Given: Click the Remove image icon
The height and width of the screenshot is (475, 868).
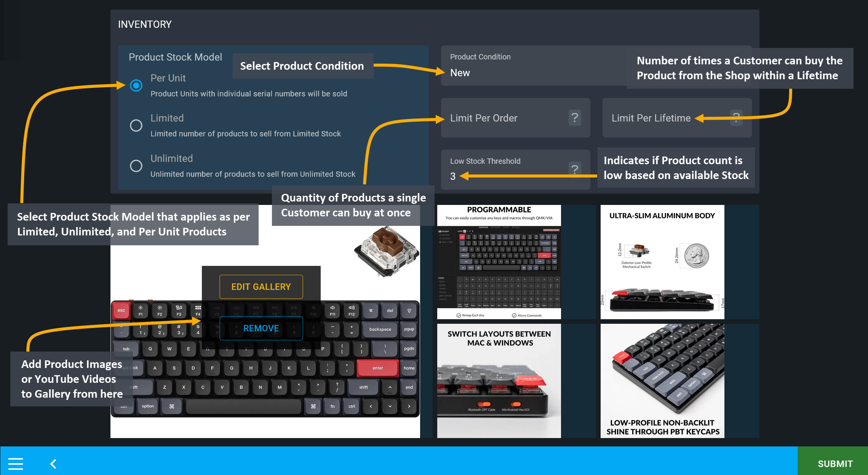Looking at the screenshot, I should [x=261, y=328].
